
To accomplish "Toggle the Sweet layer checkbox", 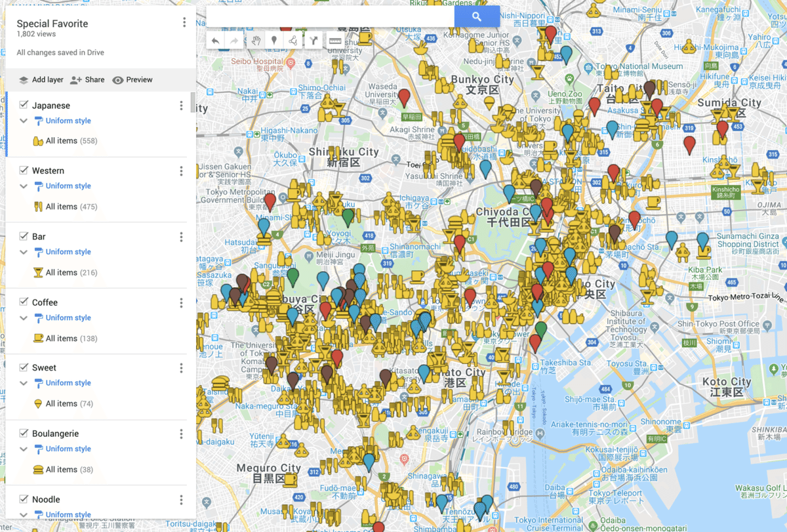I will [24, 367].
